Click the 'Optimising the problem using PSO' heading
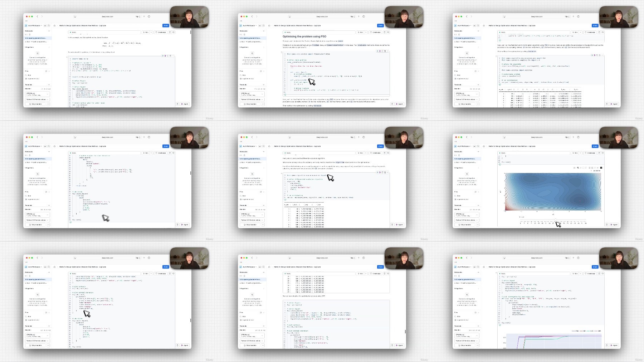 pyautogui.click(x=304, y=37)
